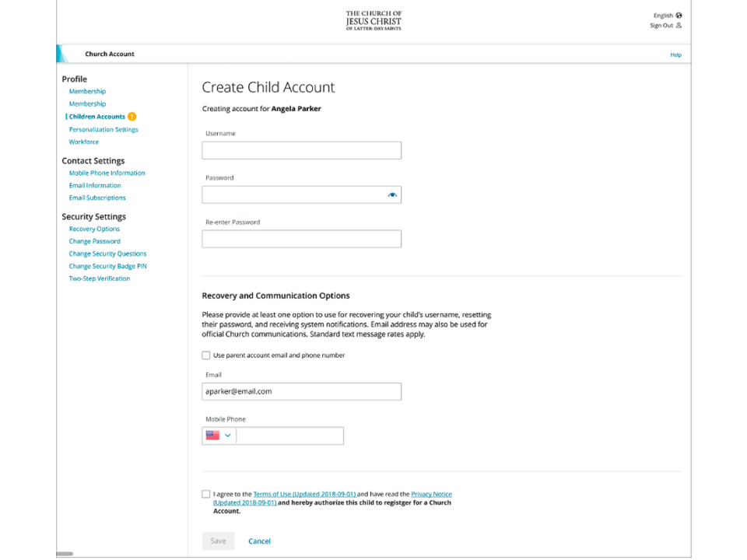Open the Terms of Use link
Viewport: 747px width, 560px height.
(x=304, y=494)
